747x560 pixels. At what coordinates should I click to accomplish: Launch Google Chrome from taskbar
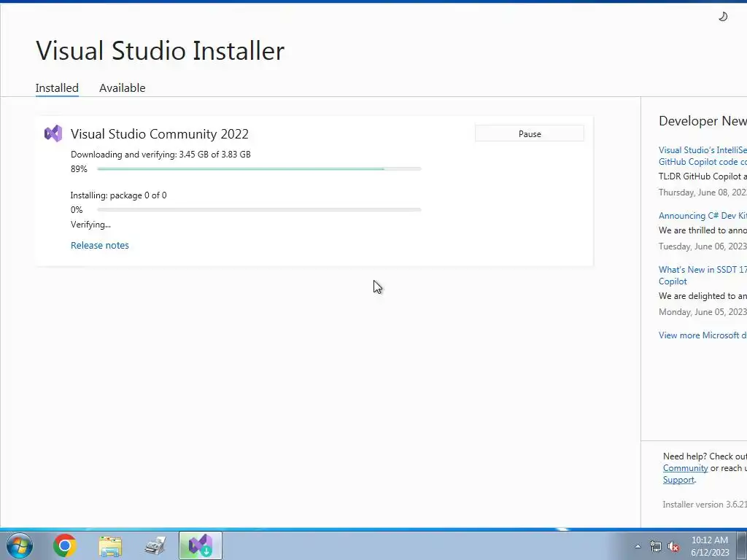tap(65, 545)
